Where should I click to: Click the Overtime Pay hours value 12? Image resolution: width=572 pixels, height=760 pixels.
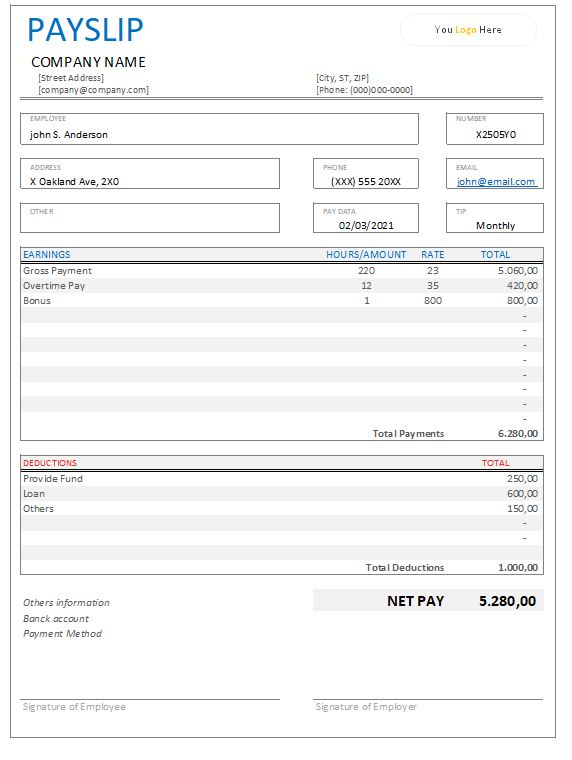[x=366, y=286]
